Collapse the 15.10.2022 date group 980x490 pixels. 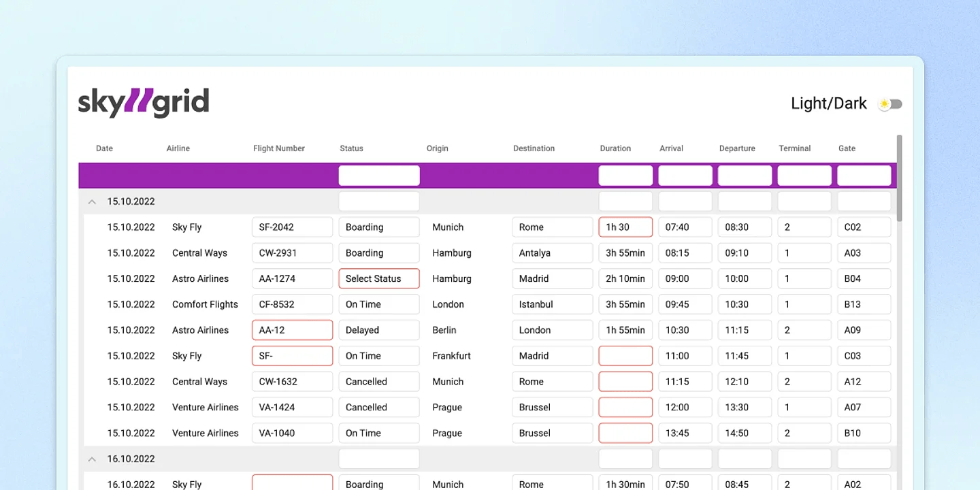pyautogui.click(x=91, y=201)
